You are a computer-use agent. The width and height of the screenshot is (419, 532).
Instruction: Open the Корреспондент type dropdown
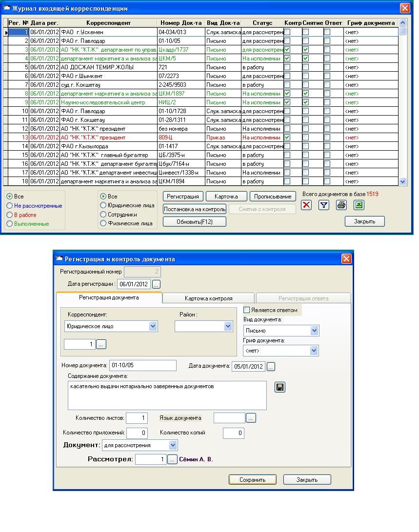pyautogui.click(x=153, y=326)
